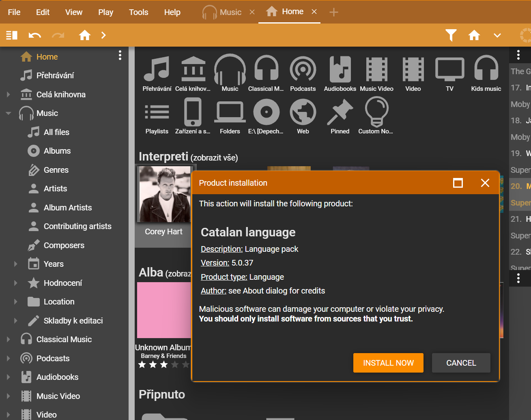Click the CANCEL button in dialog
The height and width of the screenshot is (420, 531).
[x=461, y=363]
